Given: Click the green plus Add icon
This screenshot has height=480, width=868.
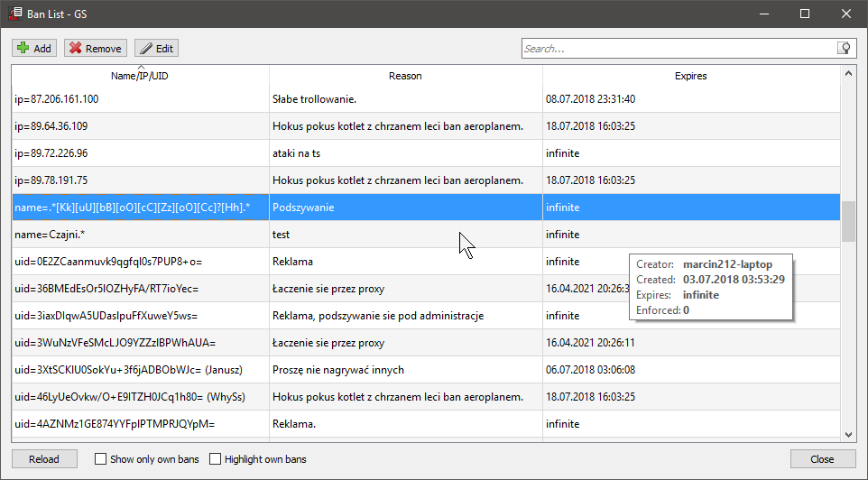Looking at the screenshot, I should click(x=23, y=49).
